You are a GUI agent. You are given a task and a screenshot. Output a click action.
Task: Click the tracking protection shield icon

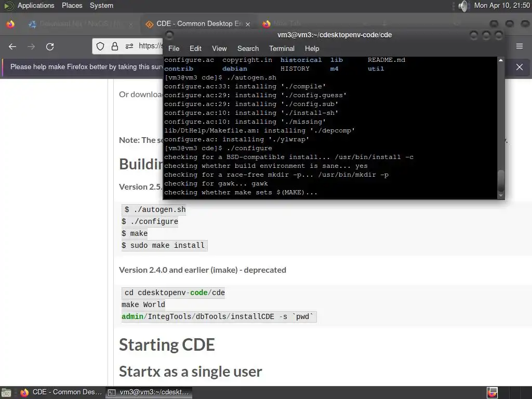pyautogui.click(x=100, y=46)
